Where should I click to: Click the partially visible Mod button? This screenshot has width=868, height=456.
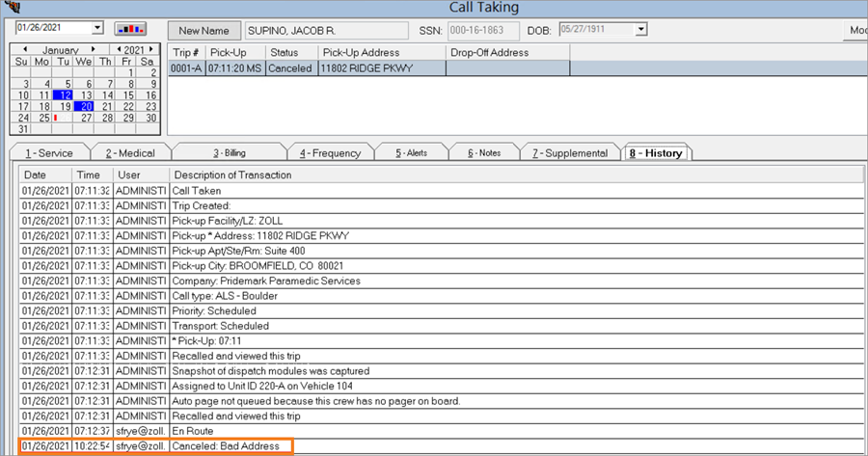[x=856, y=31]
